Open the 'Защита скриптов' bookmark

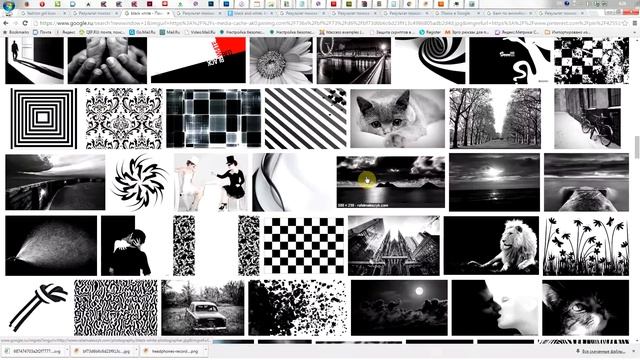pos(392,32)
